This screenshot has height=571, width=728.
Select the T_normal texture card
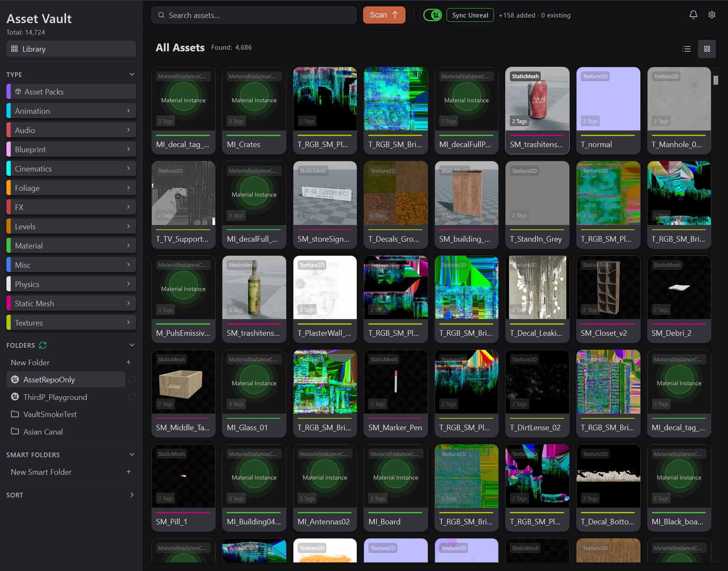click(x=608, y=110)
